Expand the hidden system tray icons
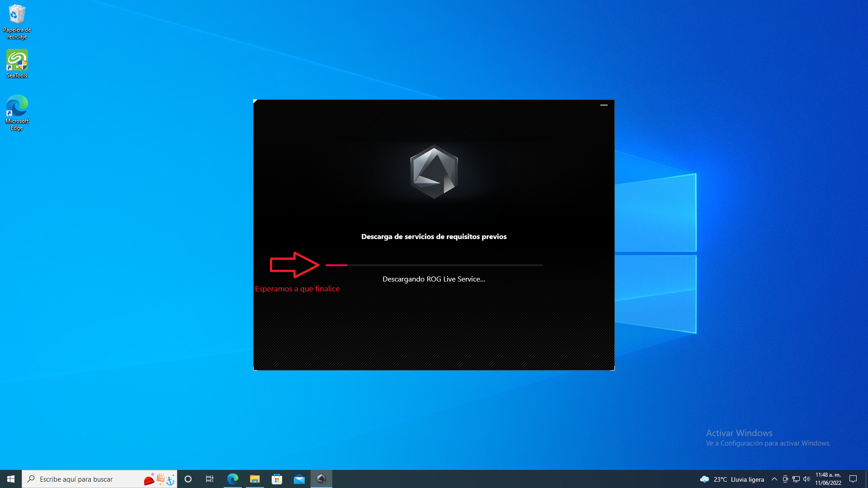This screenshot has height=488, width=868. [x=774, y=479]
